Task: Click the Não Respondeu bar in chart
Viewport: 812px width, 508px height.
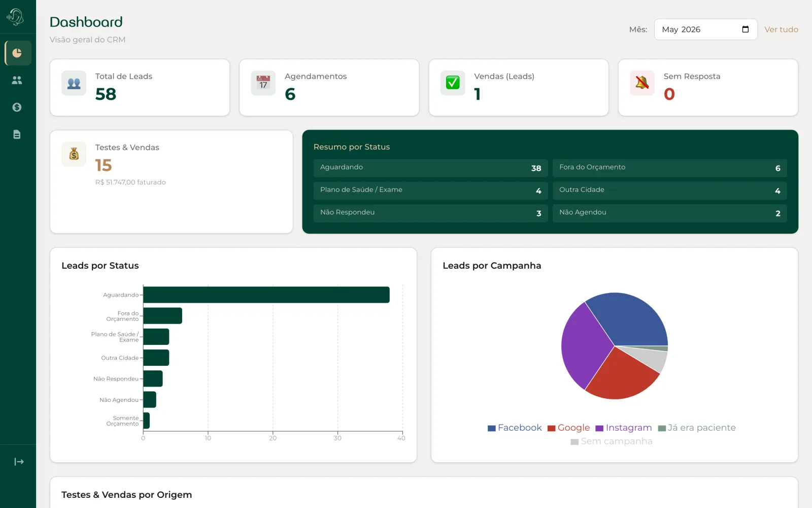Action: click(x=153, y=378)
